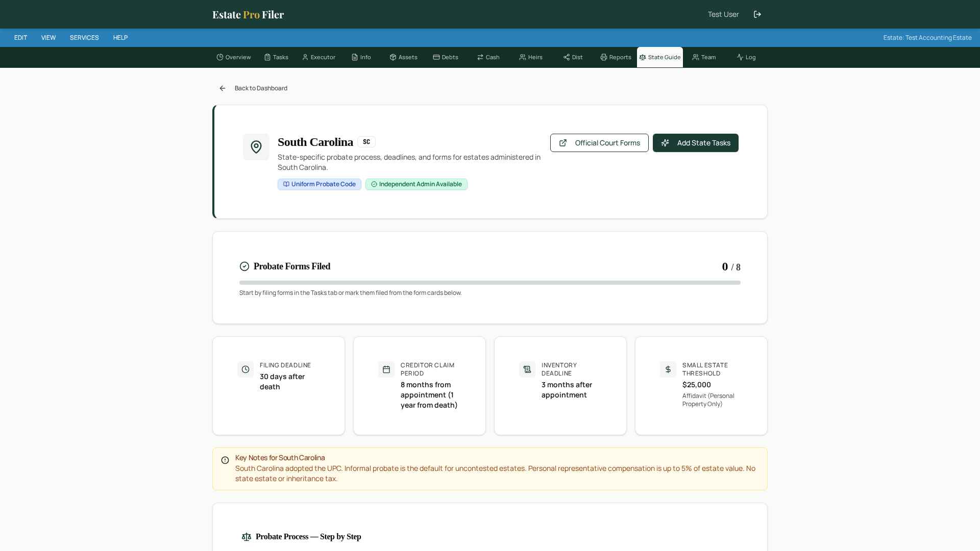Open the Dist tab
980x551 pixels.
point(573,57)
